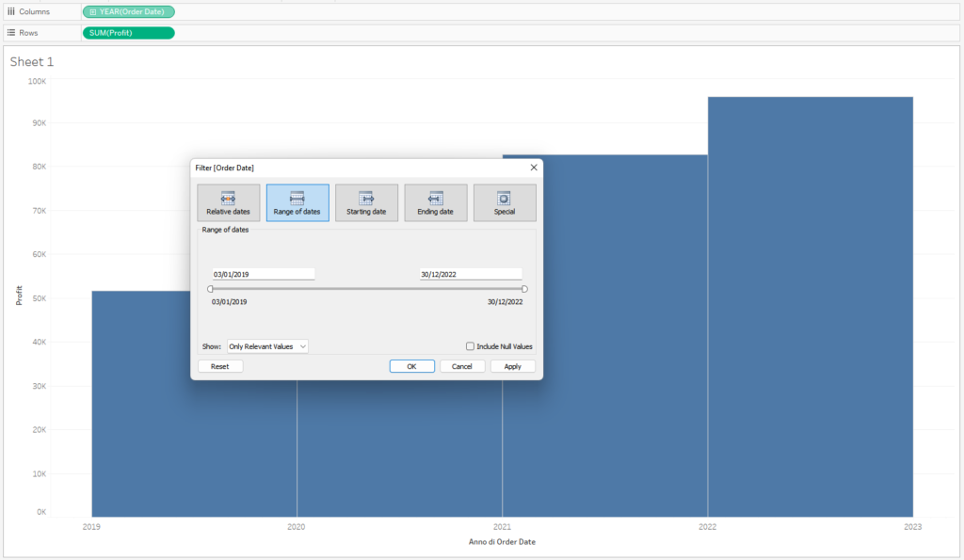Image resolution: width=964 pixels, height=560 pixels.
Task: Click the start date field 03/01/2019
Action: point(264,274)
